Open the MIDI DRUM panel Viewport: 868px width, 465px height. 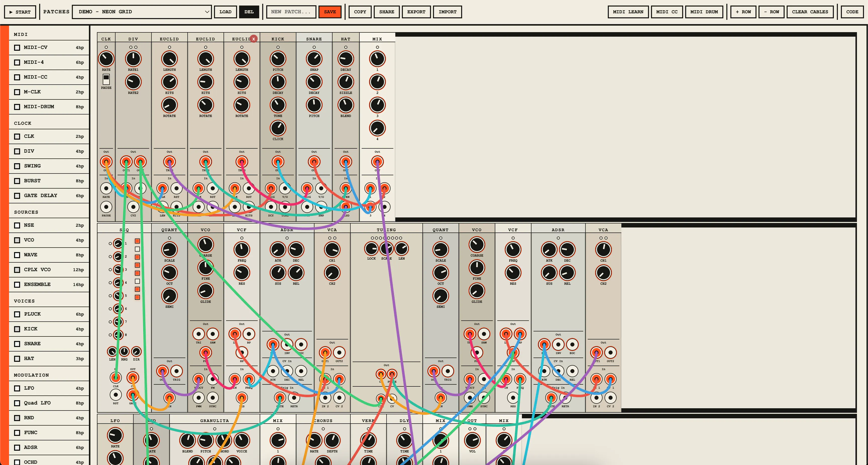point(704,12)
